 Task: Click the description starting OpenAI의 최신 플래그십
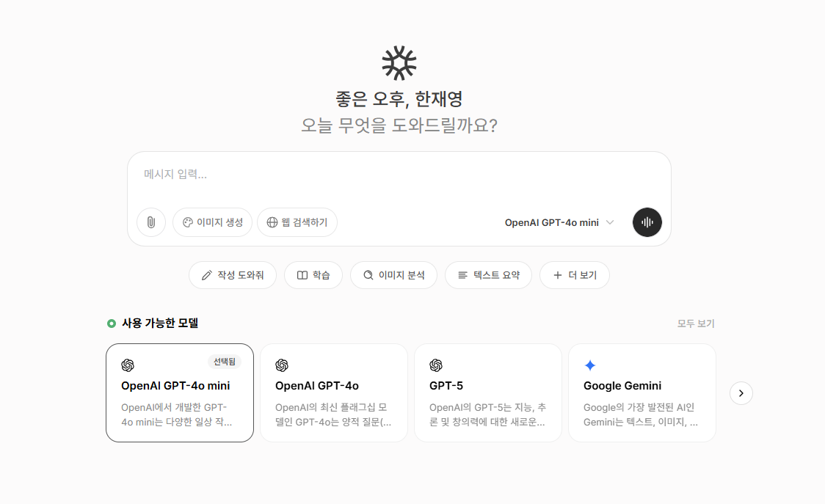(333, 414)
